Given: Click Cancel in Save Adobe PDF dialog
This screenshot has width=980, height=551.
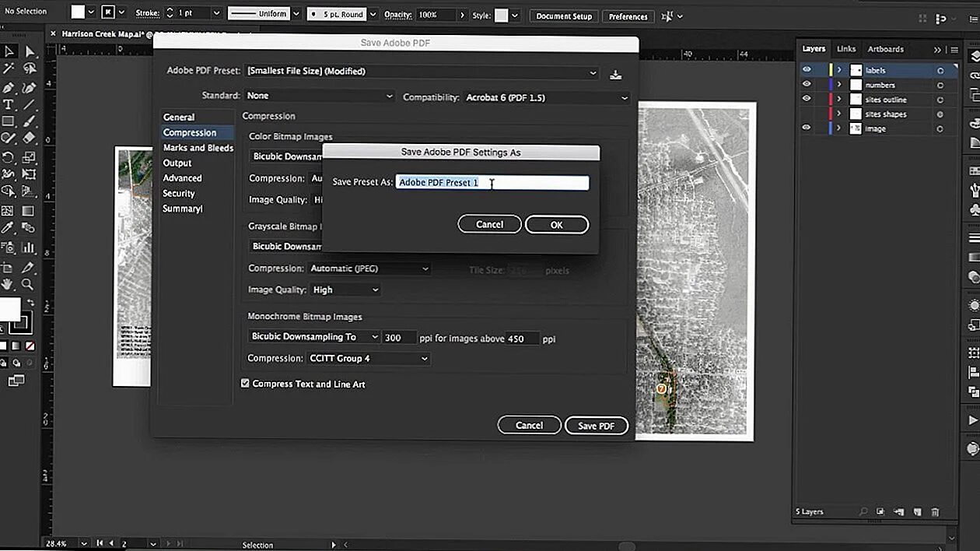Looking at the screenshot, I should click(x=529, y=425).
